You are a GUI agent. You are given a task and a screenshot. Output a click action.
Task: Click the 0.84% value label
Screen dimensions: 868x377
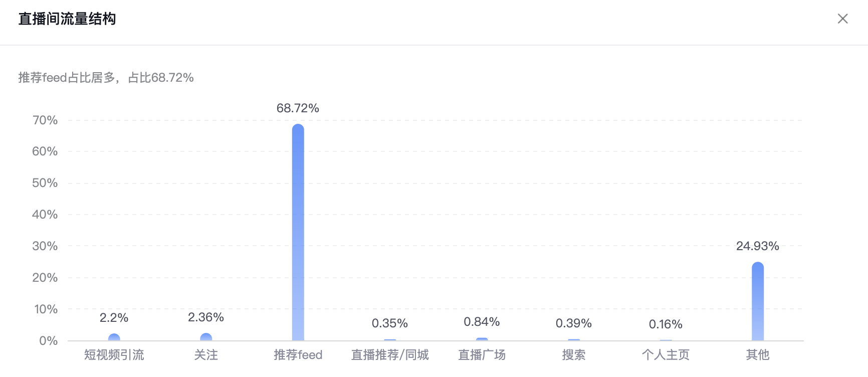click(482, 322)
